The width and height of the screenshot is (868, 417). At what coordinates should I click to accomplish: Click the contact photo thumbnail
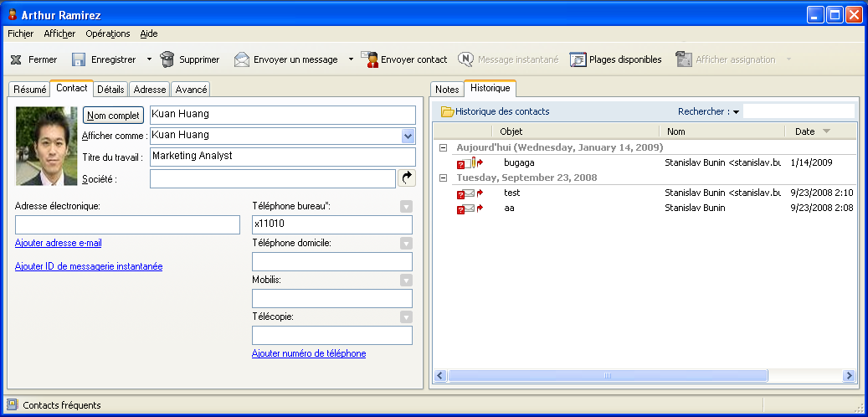click(47, 146)
